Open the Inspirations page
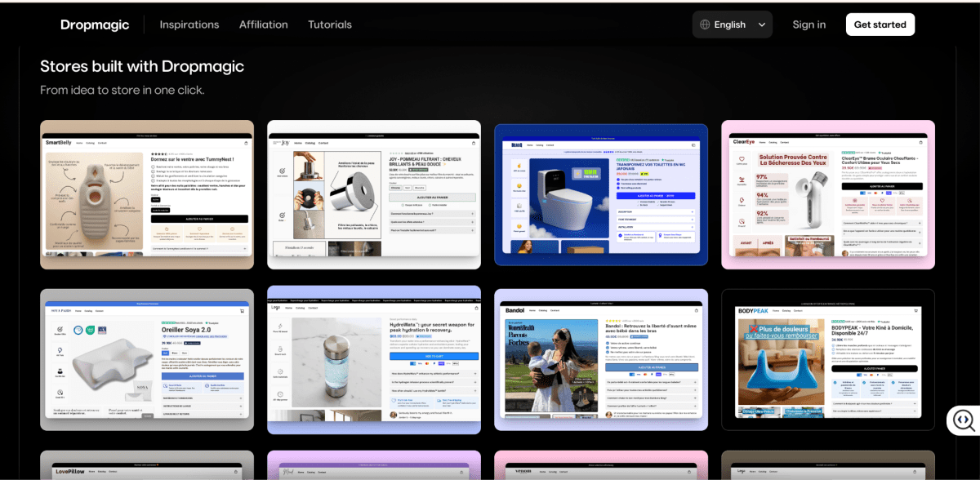Viewport: 980px width, 480px height. [189, 24]
